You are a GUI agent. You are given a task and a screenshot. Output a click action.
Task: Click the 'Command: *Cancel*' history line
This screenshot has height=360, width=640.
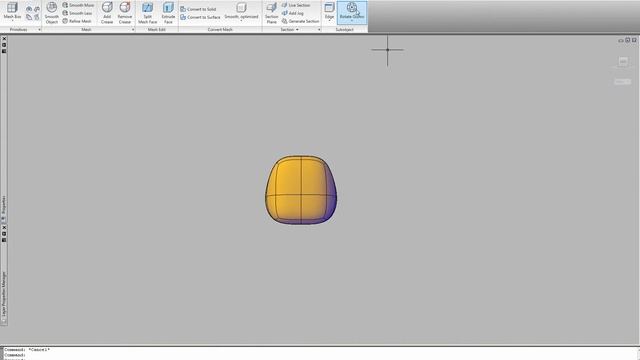point(27,350)
